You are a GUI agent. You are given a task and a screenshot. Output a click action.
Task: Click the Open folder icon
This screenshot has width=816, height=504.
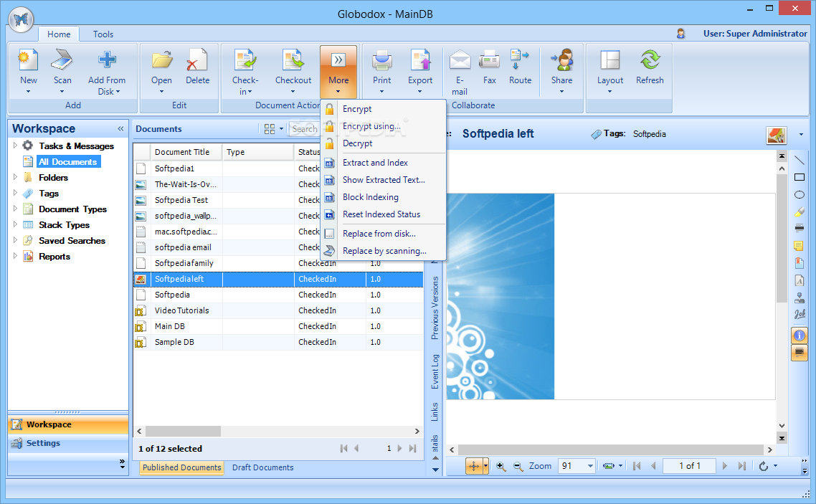(x=162, y=60)
